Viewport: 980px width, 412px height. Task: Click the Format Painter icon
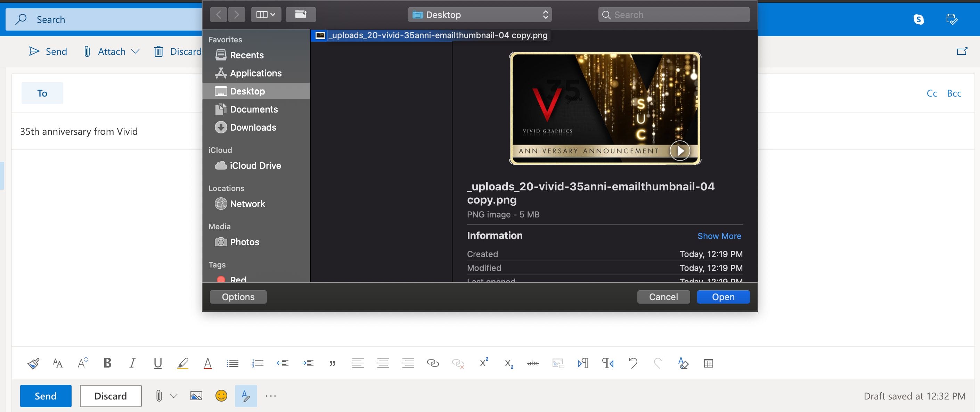tap(33, 363)
